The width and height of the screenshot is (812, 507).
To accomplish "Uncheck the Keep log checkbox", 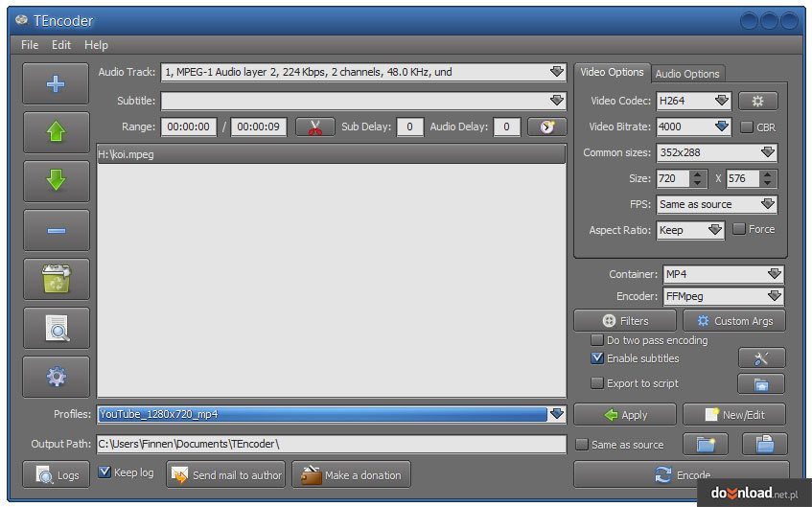I will [104, 472].
